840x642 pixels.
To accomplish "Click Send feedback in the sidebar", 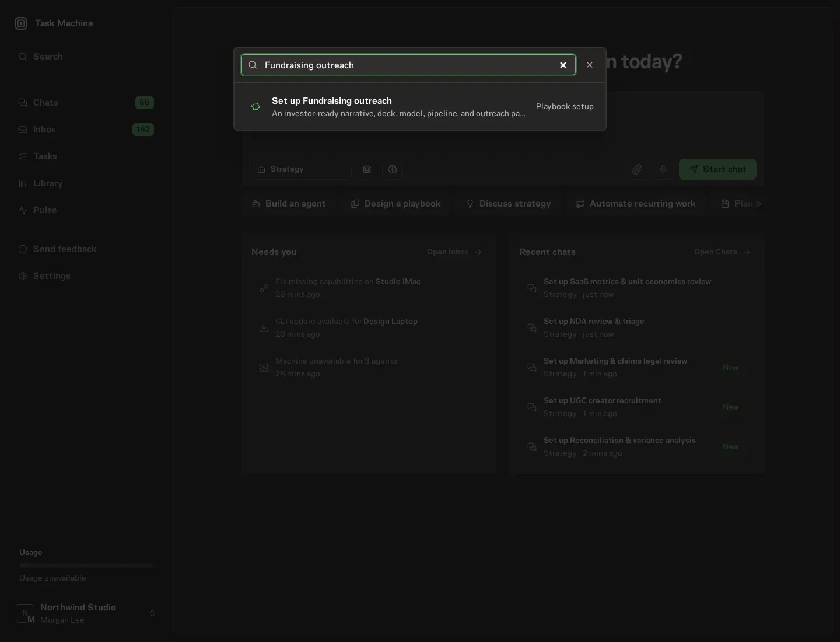I will [x=86, y=249].
